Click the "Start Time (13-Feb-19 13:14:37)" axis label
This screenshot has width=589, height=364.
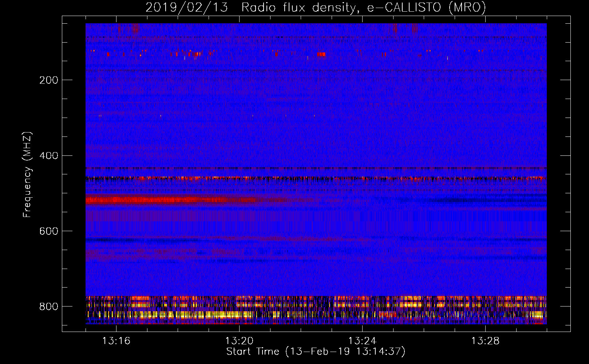pos(316,352)
